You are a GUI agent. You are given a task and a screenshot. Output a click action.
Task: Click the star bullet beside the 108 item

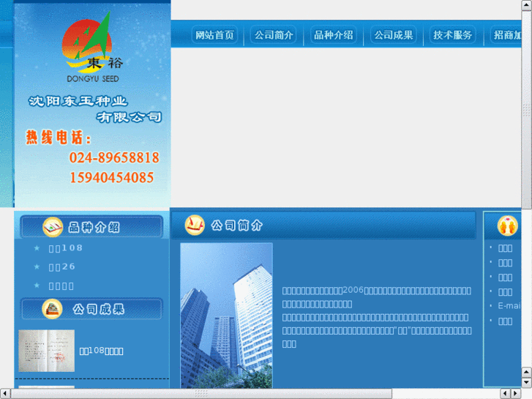pos(37,248)
